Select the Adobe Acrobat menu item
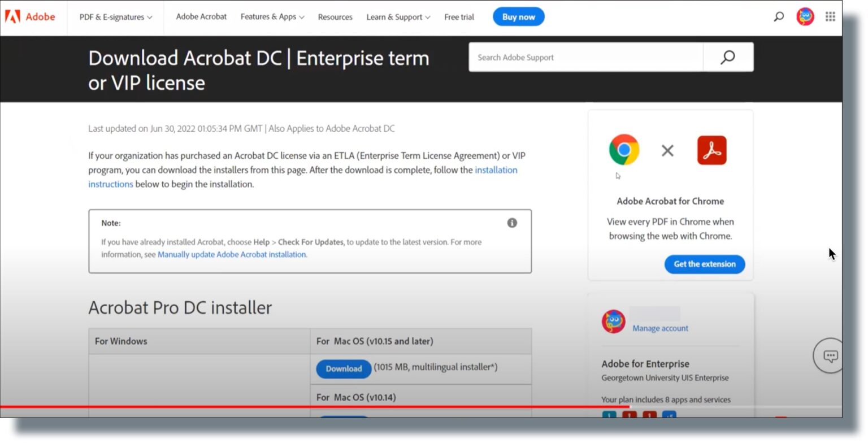This screenshot has width=868, height=443. 201,17
